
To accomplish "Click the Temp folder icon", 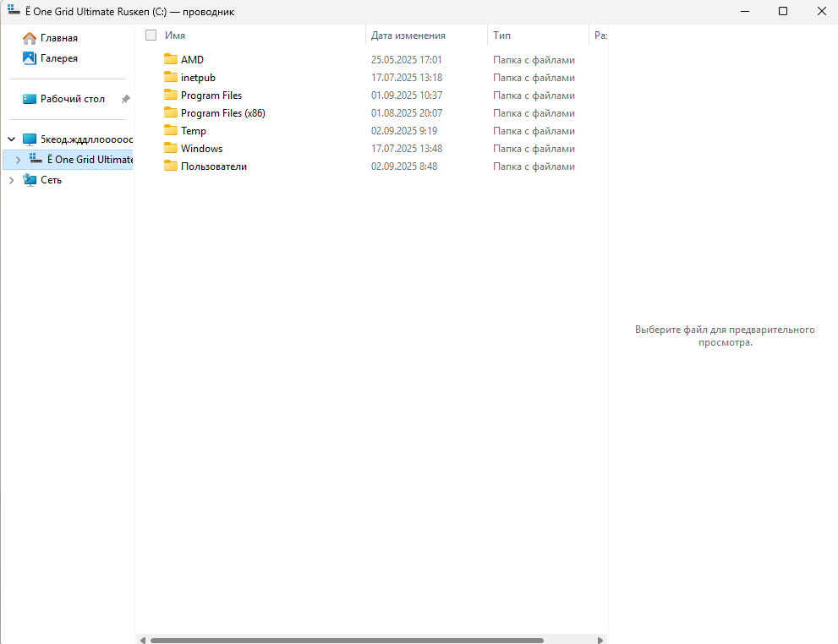I will tap(171, 130).
